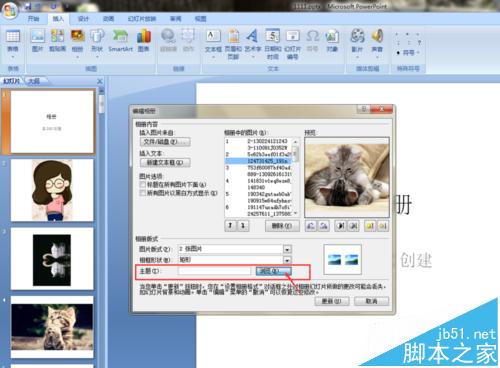Open the Animations (动画) ribbon tab

(108, 19)
